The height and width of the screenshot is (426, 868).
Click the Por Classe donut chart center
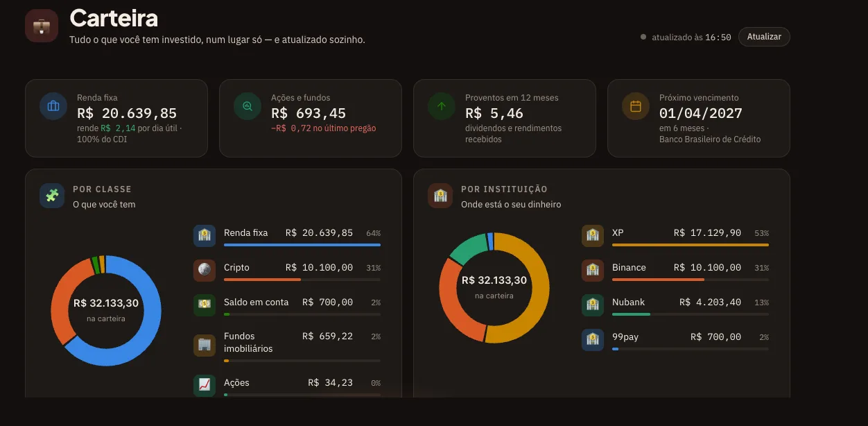click(x=106, y=310)
